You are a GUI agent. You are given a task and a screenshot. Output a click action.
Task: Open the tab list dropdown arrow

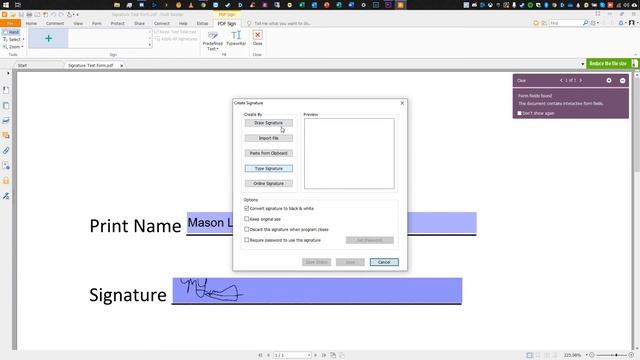click(582, 64)
